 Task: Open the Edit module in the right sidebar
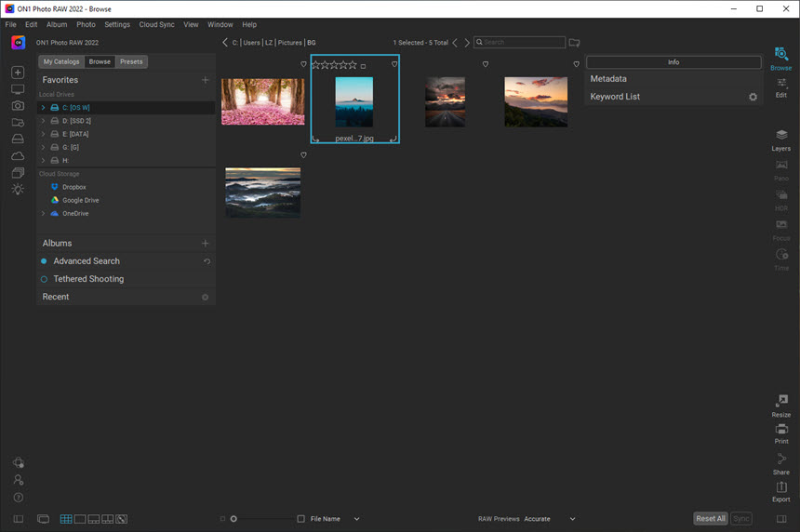[x=781, y=87]
